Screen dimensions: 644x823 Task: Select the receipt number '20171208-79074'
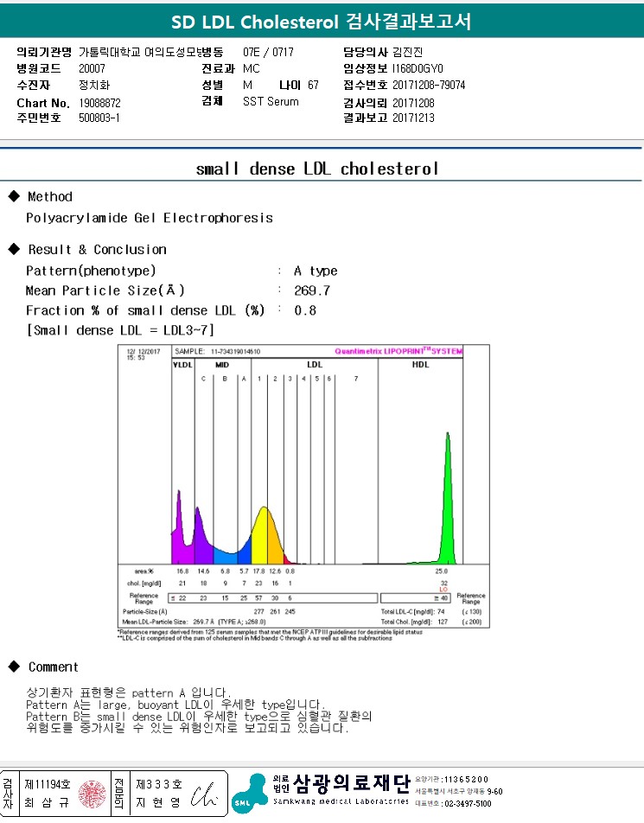pos(429,85)
